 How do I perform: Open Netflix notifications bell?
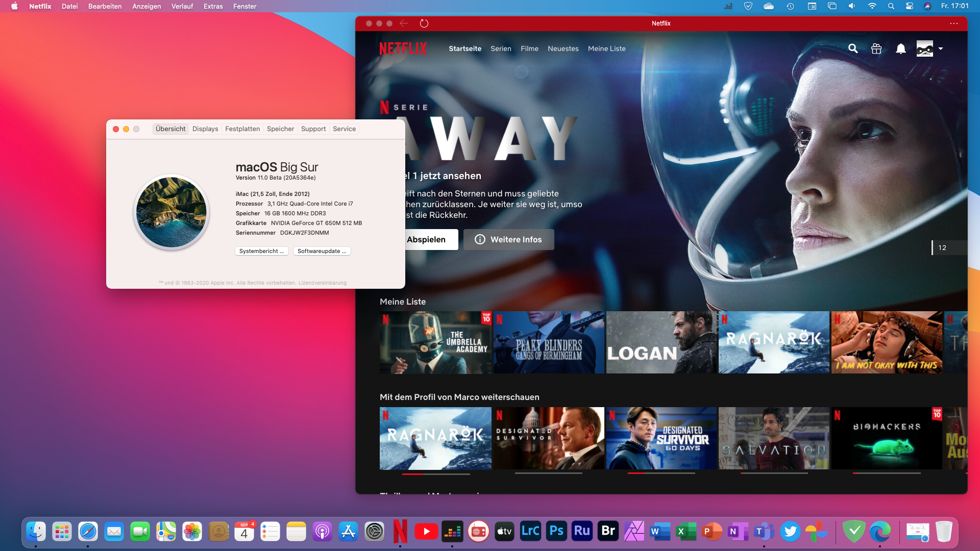coord(901,48)
